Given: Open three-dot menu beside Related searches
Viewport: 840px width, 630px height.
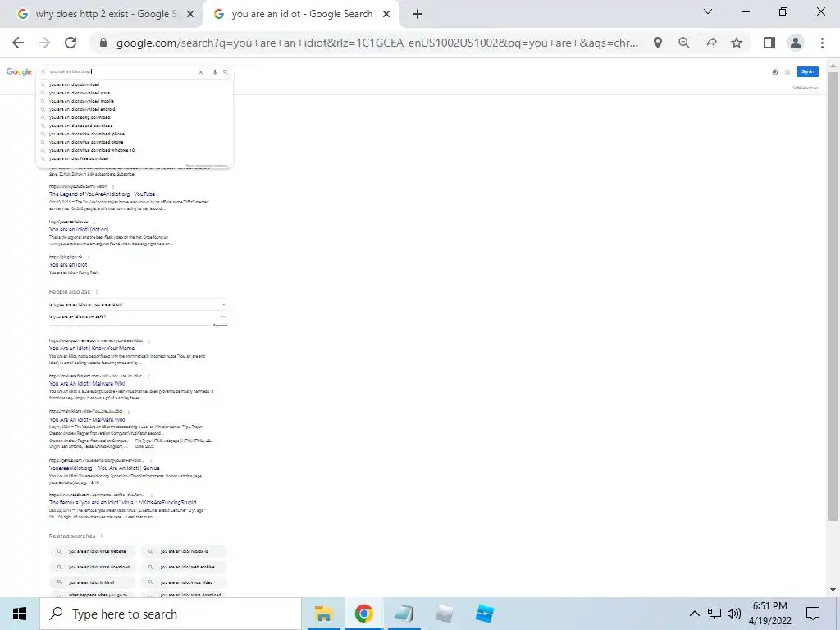Looking at the screenshot, I should coord(101,536).
